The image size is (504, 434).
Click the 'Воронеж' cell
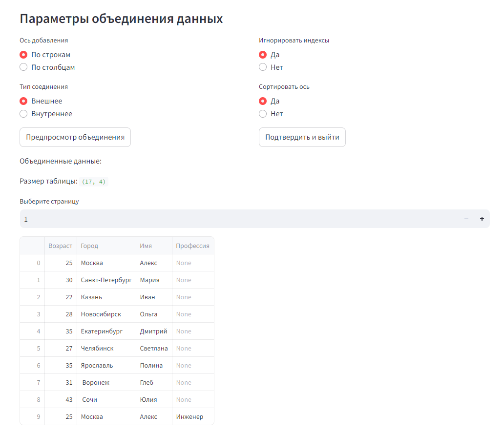click(106, 382)
